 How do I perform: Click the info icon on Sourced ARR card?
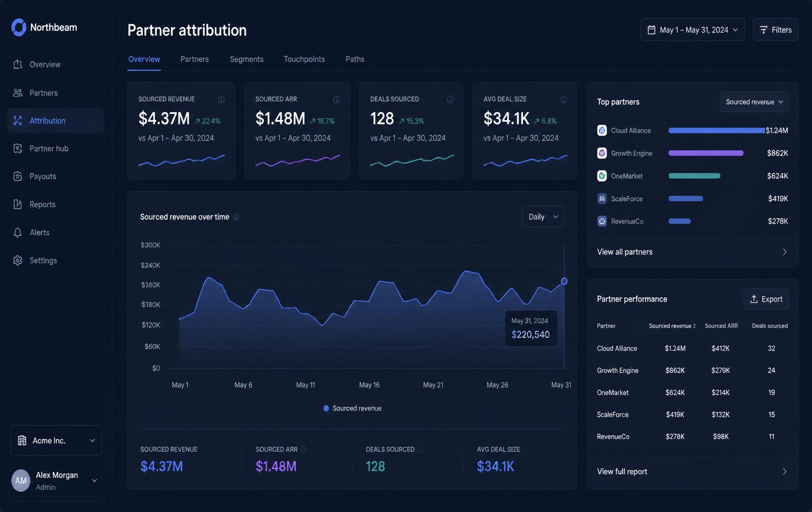(336, 99)
